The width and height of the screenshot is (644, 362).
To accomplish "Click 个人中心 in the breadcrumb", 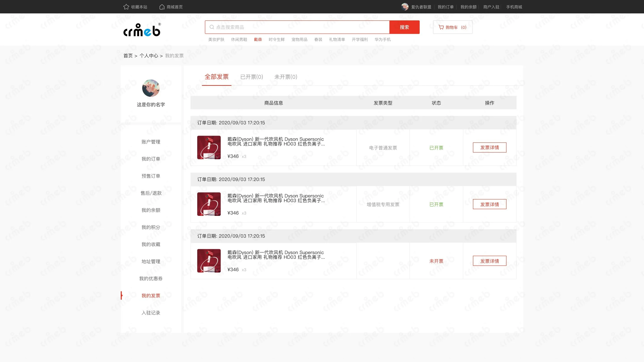I will [149, 56].
